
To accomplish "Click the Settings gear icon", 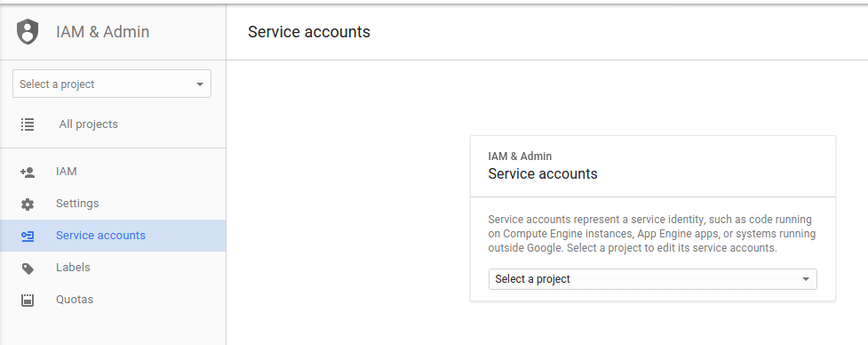I will click(28, 204).
